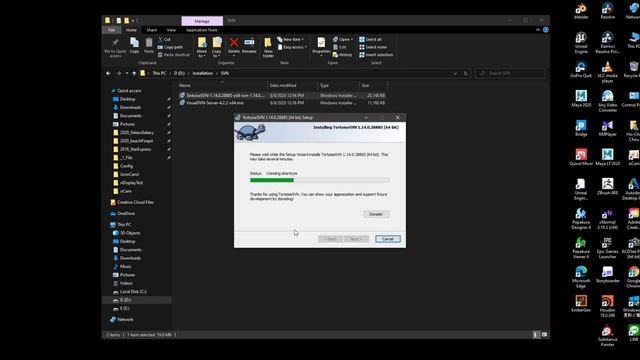Open the Application Tools tab
The width and height of the screenshot is (640, 360).
(202, 30)
